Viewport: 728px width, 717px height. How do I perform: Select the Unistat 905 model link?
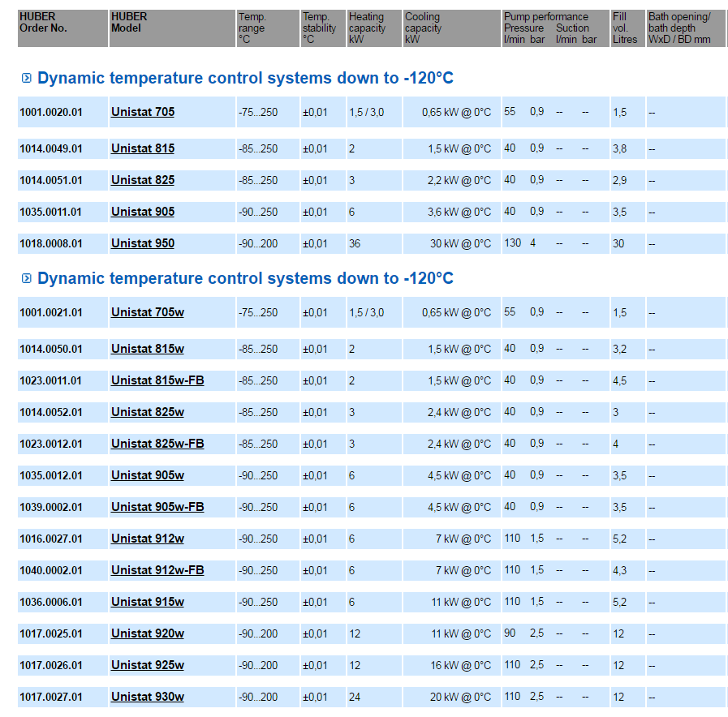click(143, 212)
